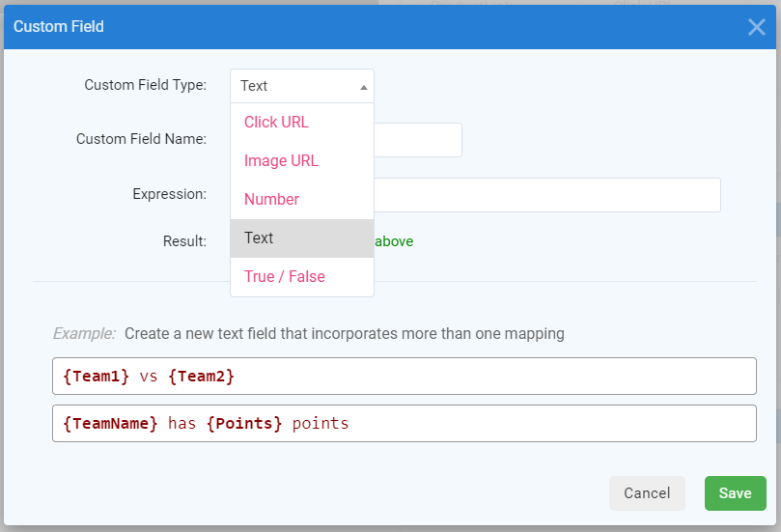The height and width of the screenshot is (532, 781).
Task: Click the Custom Field dialog title
Action: [59, 27]
